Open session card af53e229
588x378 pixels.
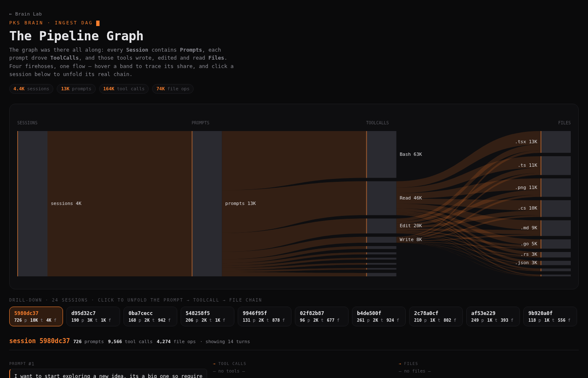493,316
